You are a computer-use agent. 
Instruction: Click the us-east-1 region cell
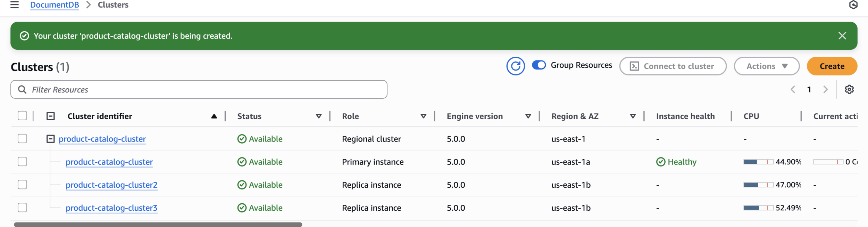[568, 139]
